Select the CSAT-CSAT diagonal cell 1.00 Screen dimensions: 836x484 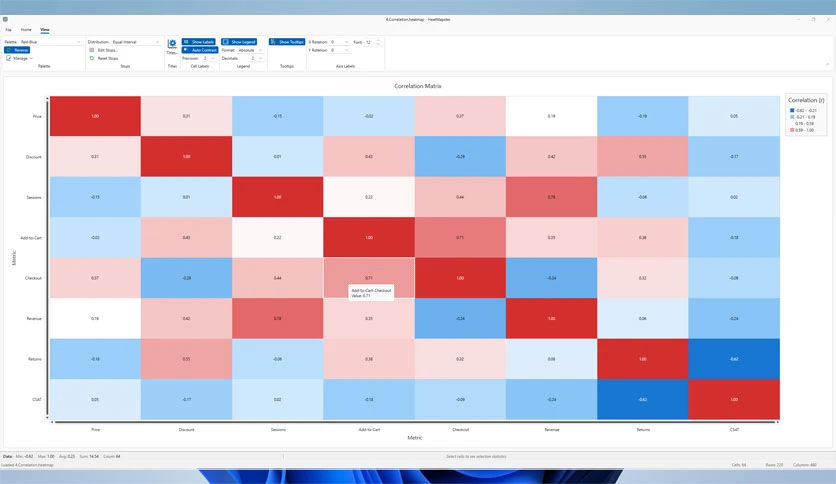click(734, 399)
